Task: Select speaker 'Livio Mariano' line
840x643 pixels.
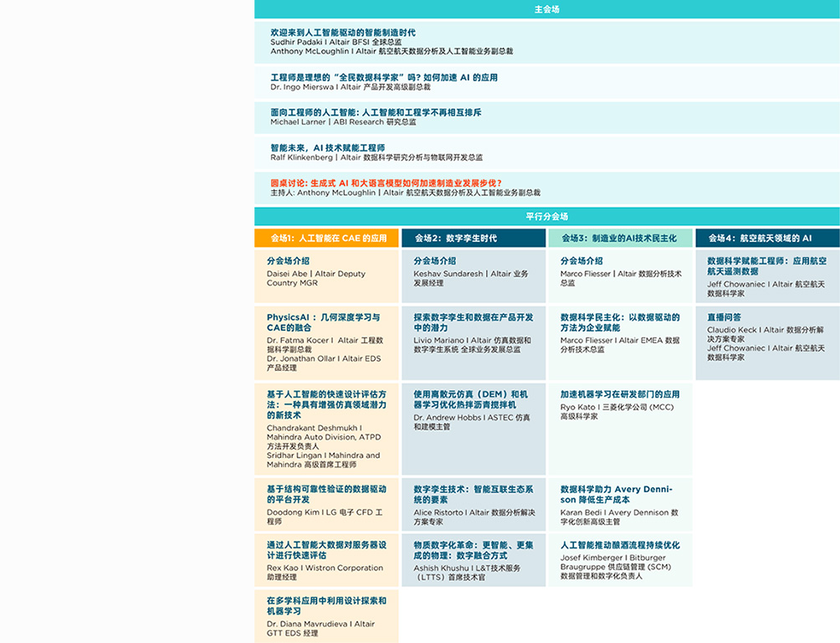Action: [473, 345]
